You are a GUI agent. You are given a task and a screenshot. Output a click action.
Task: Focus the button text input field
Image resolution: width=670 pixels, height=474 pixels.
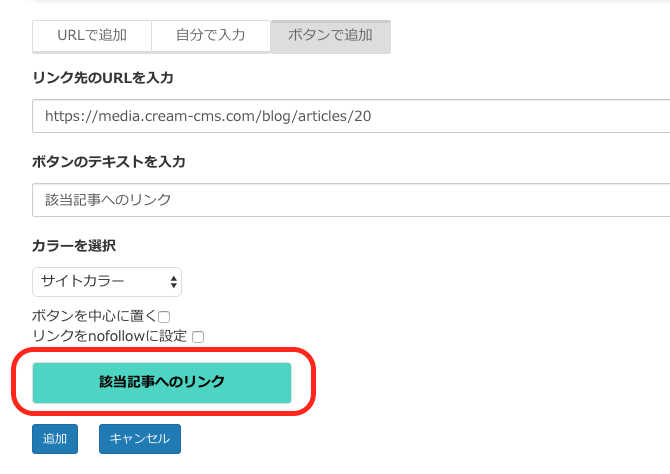point(351,200)
